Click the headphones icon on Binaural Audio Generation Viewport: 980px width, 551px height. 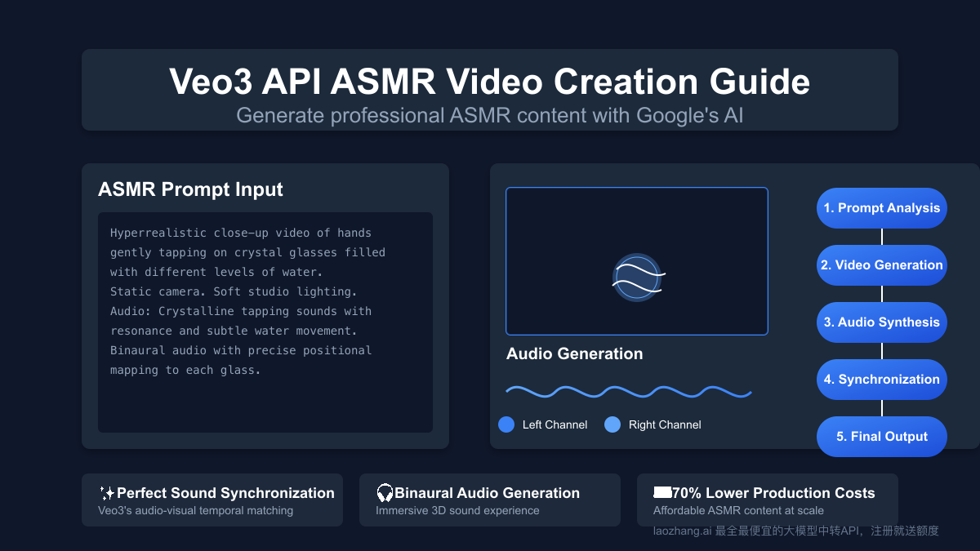click(x=383, y=493)
